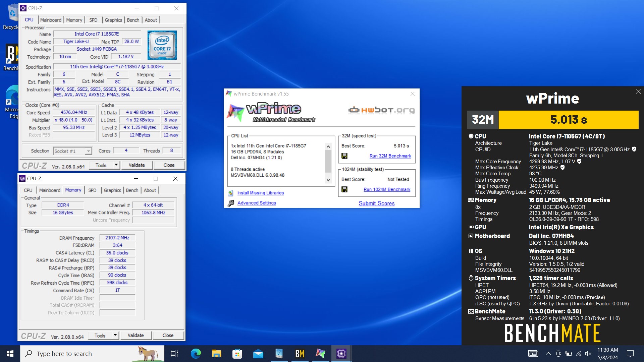Click the 5.013 s score in BenchMate
This screenshot has width=644, height=362.
point(569,120)
